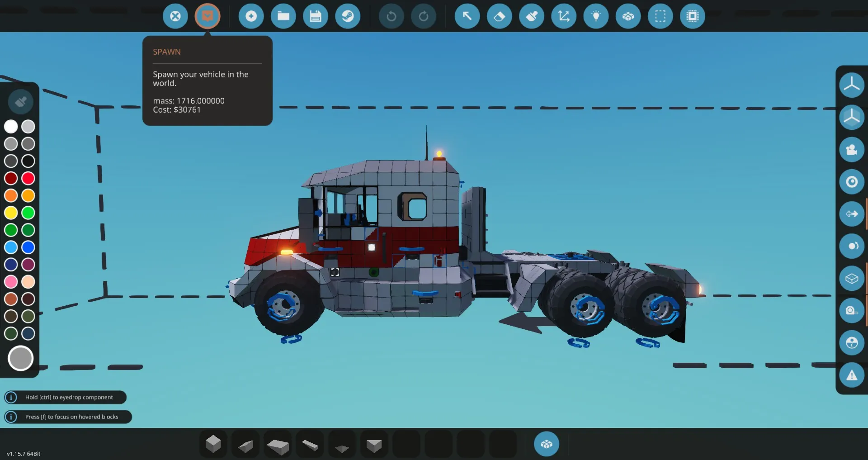Click the Spawn vehicle button
This screenshot has height=460, width=868.
(x=208, y=16)
